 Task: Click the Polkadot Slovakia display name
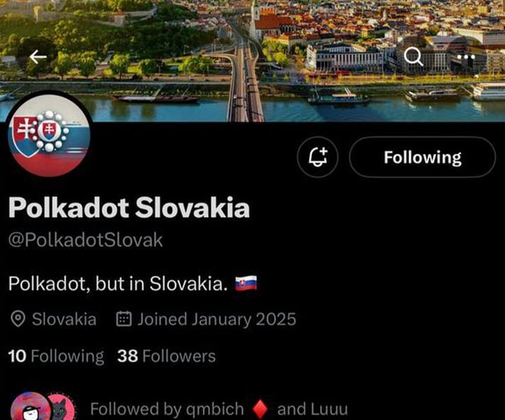[129, 207]
